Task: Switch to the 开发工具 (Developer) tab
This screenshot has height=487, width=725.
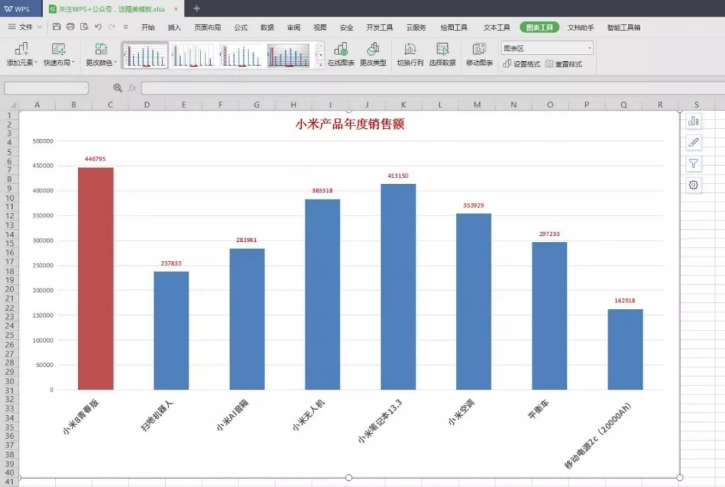Action: pos(380,27)
